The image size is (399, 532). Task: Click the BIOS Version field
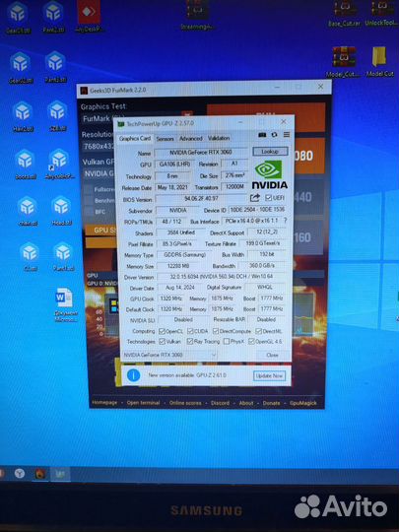[201, 198]
